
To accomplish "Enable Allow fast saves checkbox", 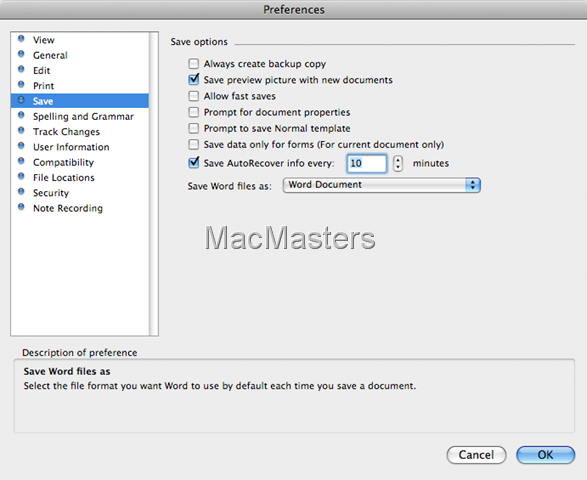I will coord(194,96).
